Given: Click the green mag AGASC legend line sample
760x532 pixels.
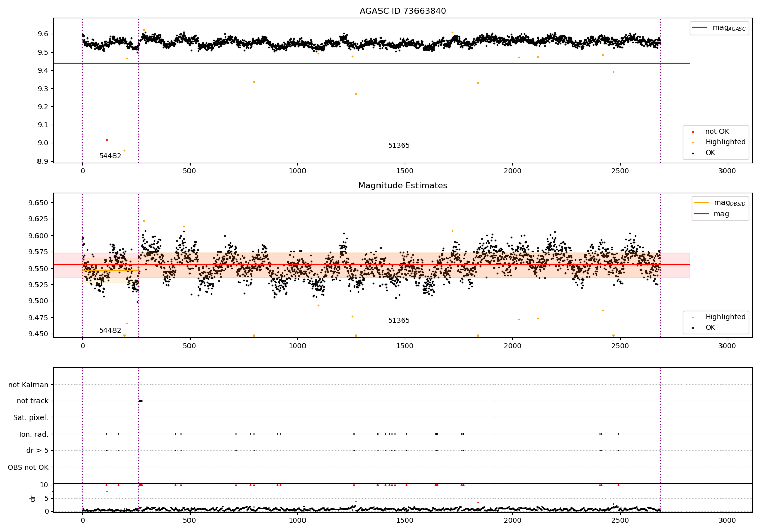Looking at the screenshot, I should (x=700, y=28).
